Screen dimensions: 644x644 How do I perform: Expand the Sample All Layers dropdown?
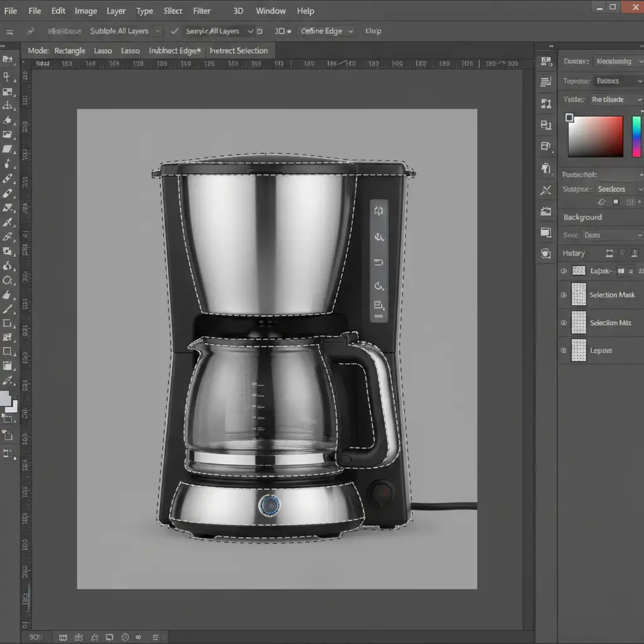coord(251,31)
